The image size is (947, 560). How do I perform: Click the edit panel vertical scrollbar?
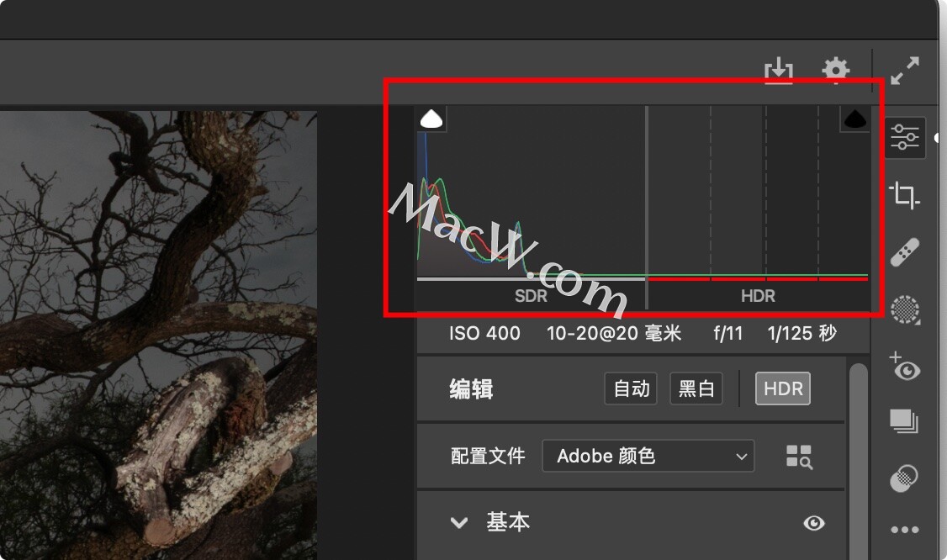pos(858,462)
